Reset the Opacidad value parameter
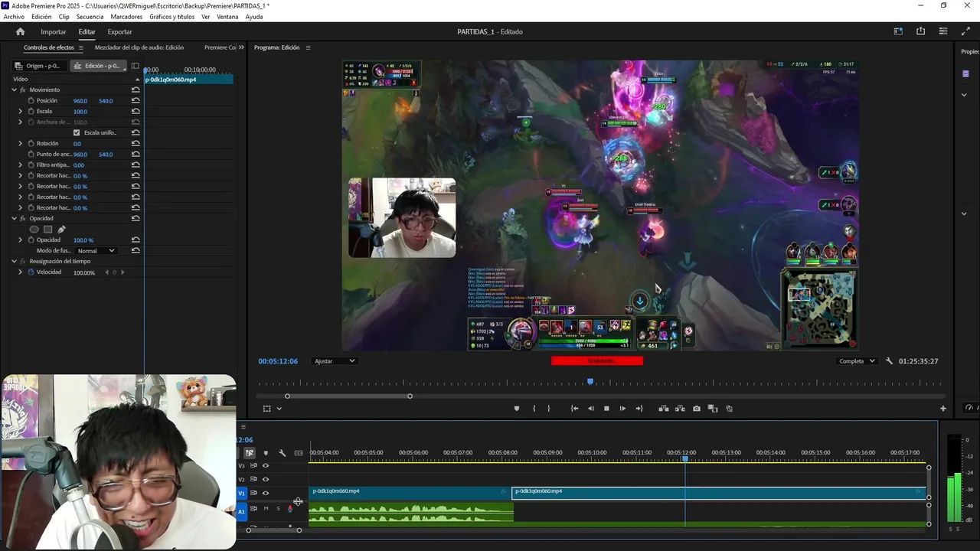This screenshot has height=551, width=980. [x=136, y=240]
